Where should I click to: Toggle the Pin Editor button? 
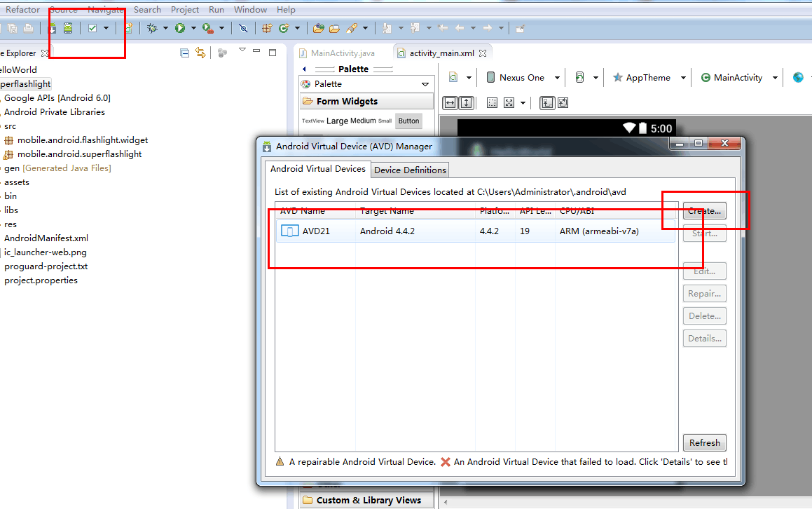520,29
